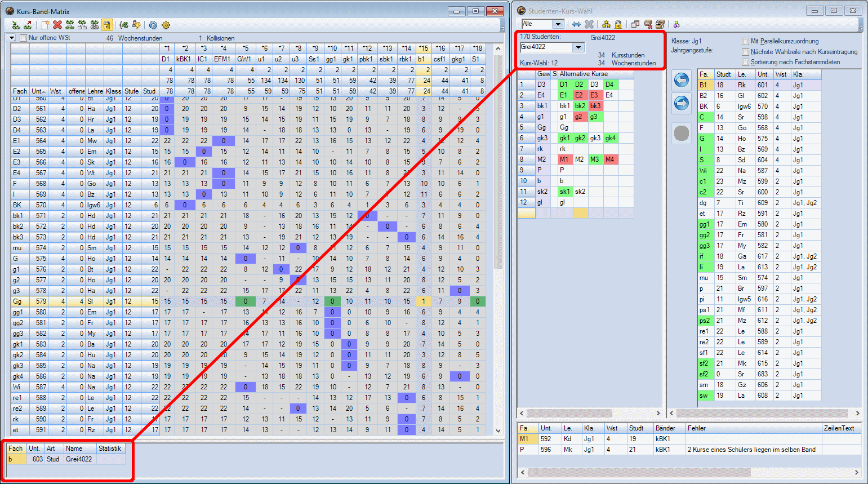Expand the Grei4022 student dropdown
Screen dimensions: 868x484
click(578, 48)
